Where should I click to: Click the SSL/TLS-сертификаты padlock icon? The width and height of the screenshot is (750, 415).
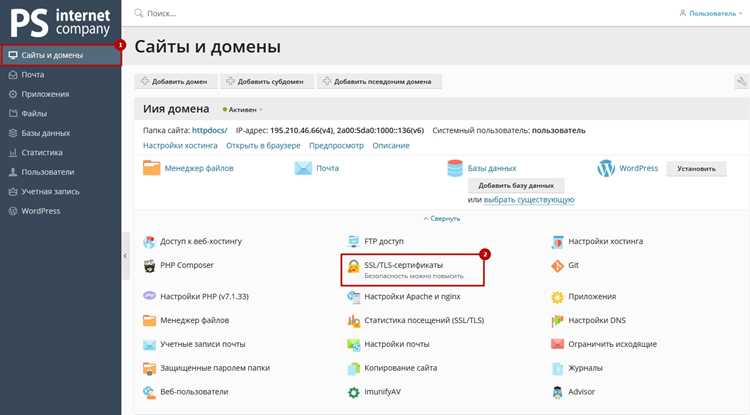[x=353, y=267]
